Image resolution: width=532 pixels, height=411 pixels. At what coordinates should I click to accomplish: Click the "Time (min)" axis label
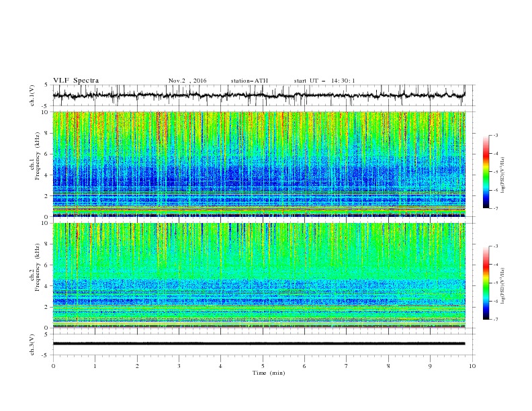coord(269,373)
